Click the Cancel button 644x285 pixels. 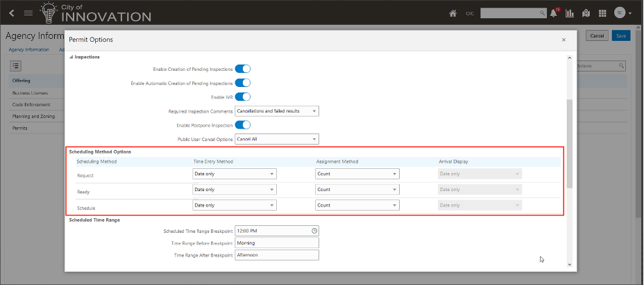[x=597, y=35]
